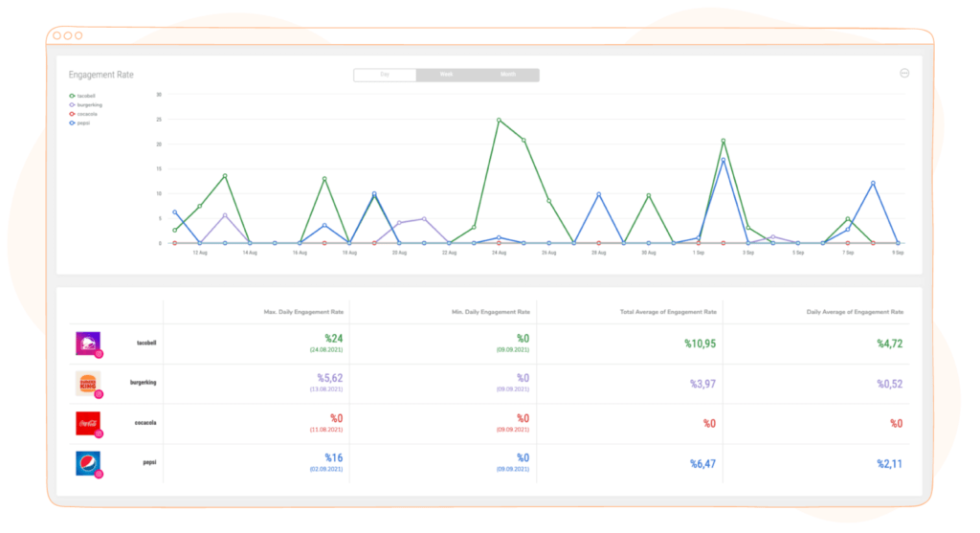Click the 1 Sep x-axis label
The width and height of the screenshot is (980, 533).
click(698, 253)
